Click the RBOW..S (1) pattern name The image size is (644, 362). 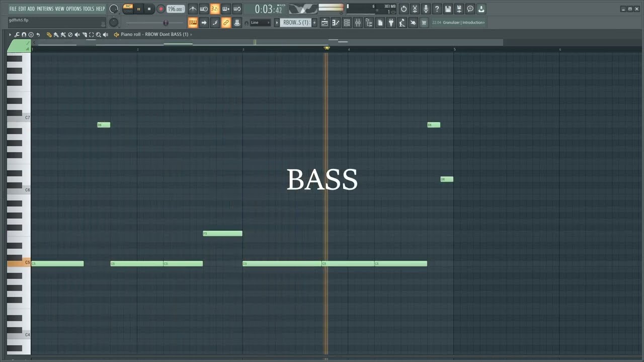(x=296, y=23)
